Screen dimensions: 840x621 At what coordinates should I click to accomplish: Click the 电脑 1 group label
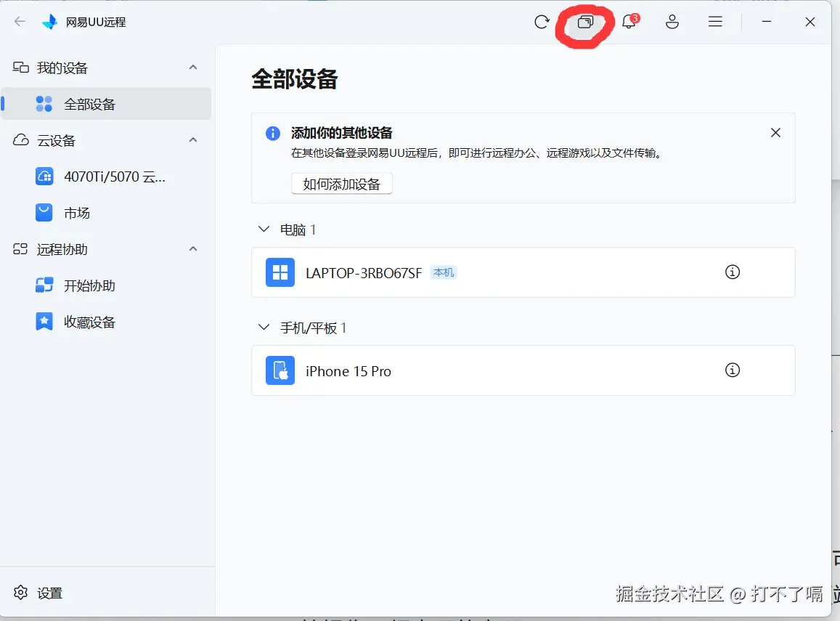tap(298, 230)
